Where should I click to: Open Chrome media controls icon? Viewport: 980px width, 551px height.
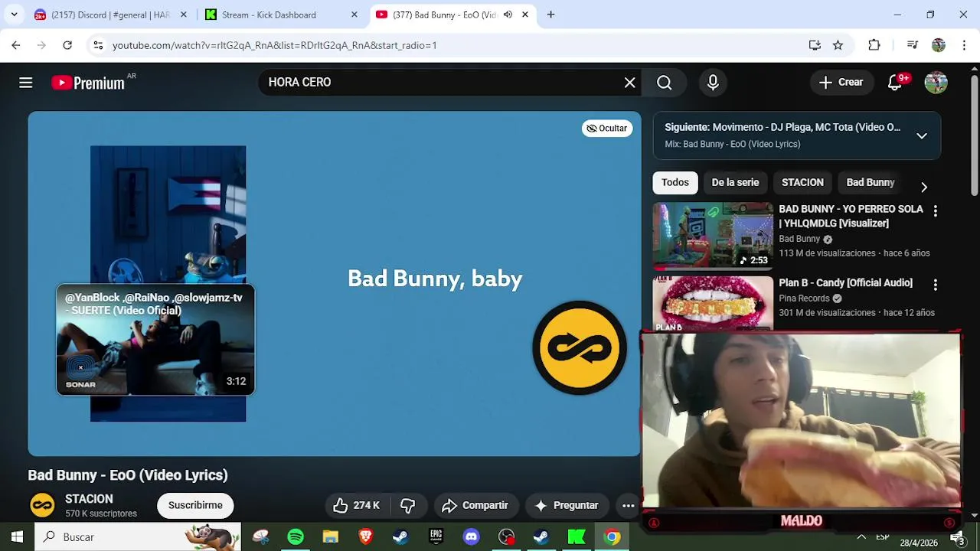pos(912,45)
